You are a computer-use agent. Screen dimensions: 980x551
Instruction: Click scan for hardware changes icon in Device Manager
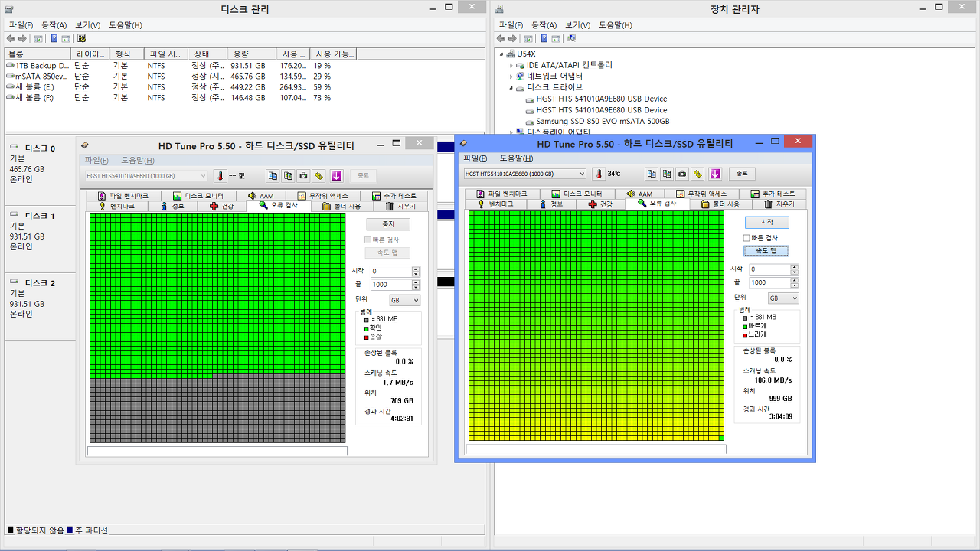click(571, 38)
